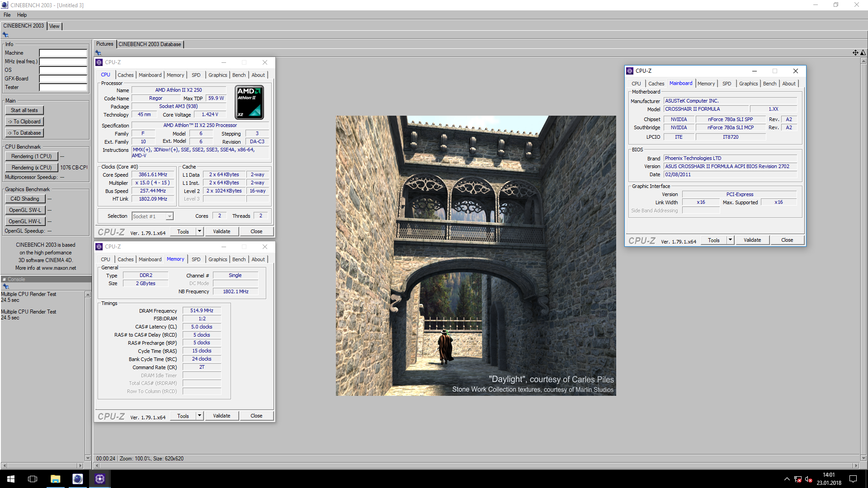Click the CINEBENCH app icon in title bar
868x488 pixels.
[5, 5]
